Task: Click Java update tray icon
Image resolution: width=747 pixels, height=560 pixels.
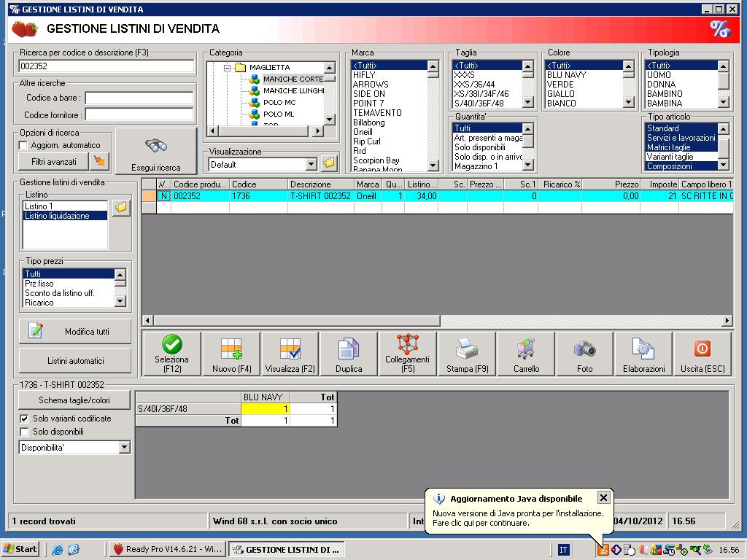Action: click(603, 550)
